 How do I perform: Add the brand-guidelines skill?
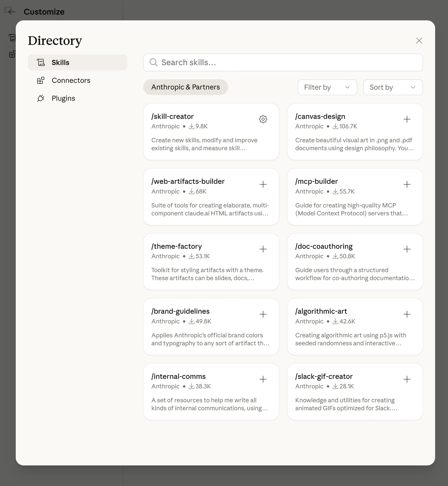tap(263, 314)
